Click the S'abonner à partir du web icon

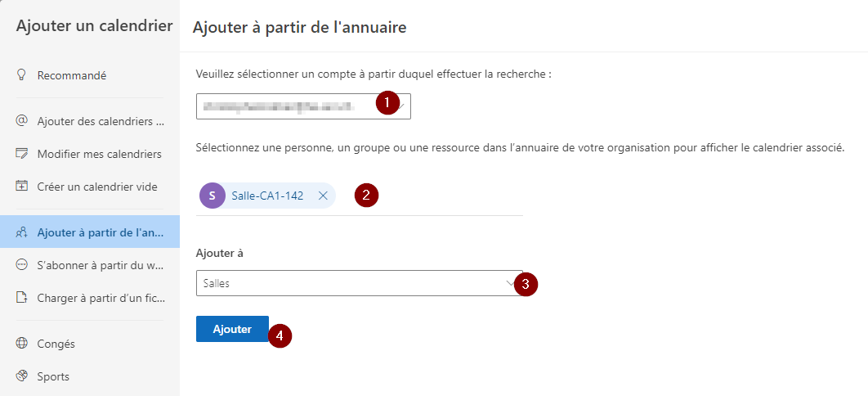pyautogui.click(x=21, y=265)
